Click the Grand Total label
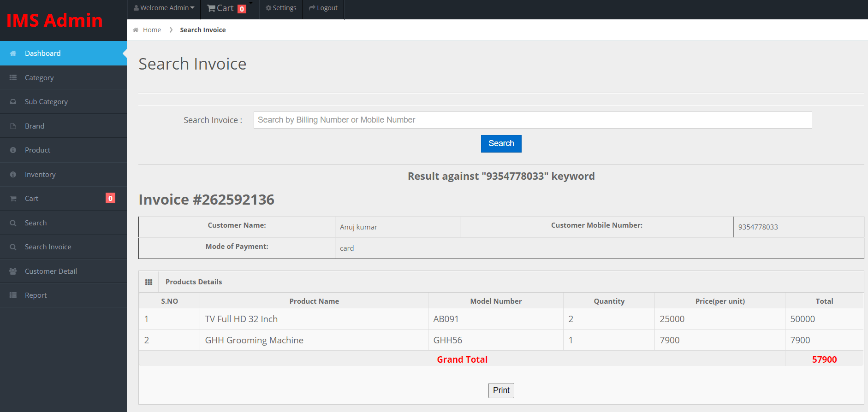This screenshot has height=412, width=868. (462, 359)
